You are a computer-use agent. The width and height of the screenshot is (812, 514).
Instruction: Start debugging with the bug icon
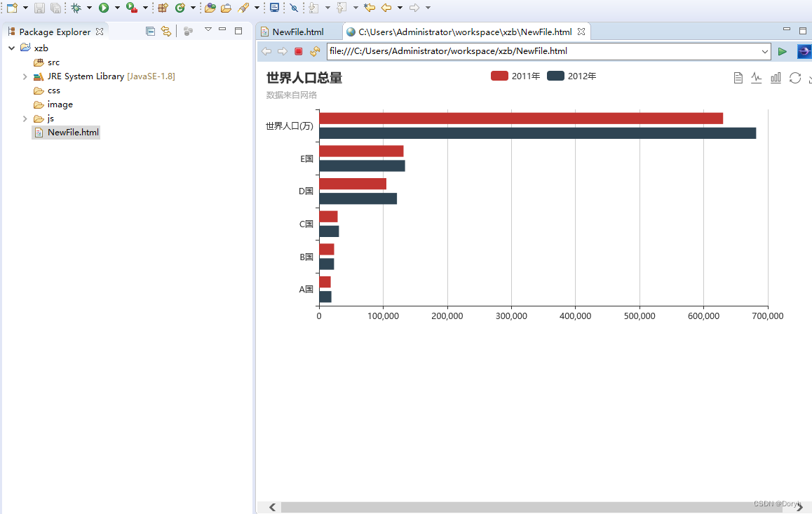pyautogui.click(x=76, y=8)
